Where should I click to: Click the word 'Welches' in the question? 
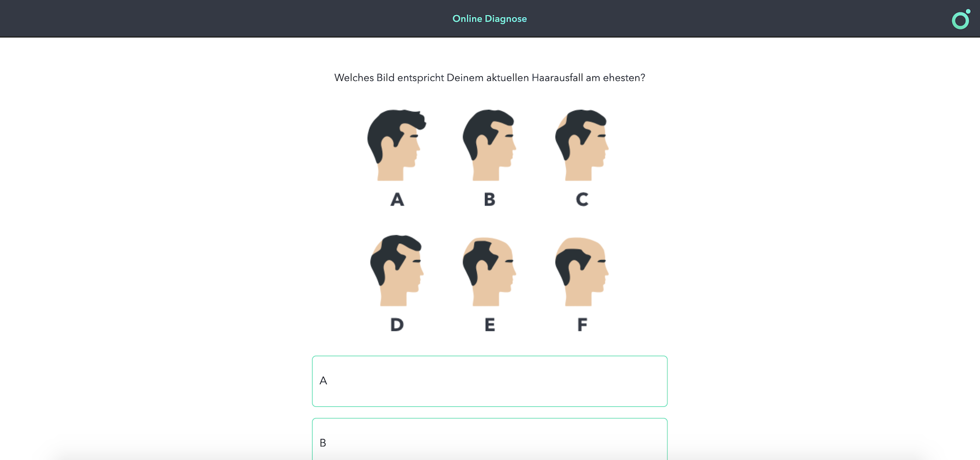point(354,78)
